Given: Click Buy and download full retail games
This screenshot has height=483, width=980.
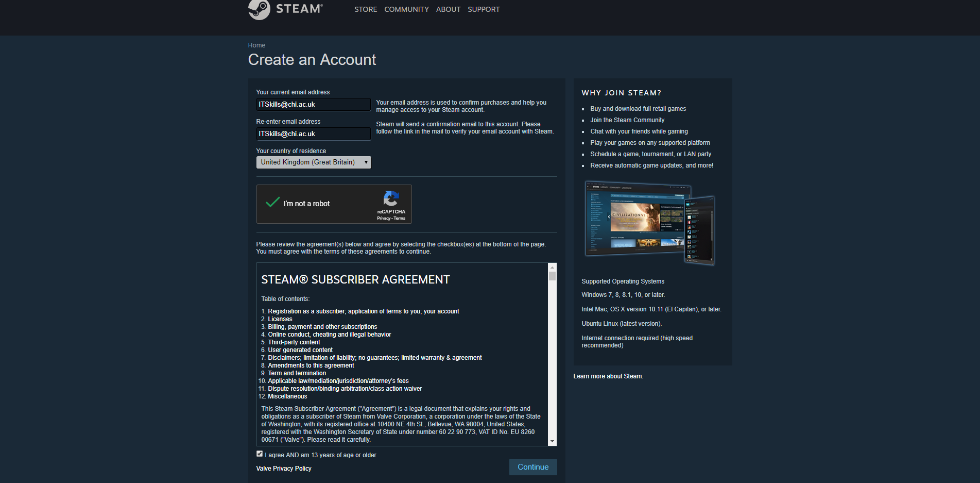Looking at the screenshot, I should (638, 109).
